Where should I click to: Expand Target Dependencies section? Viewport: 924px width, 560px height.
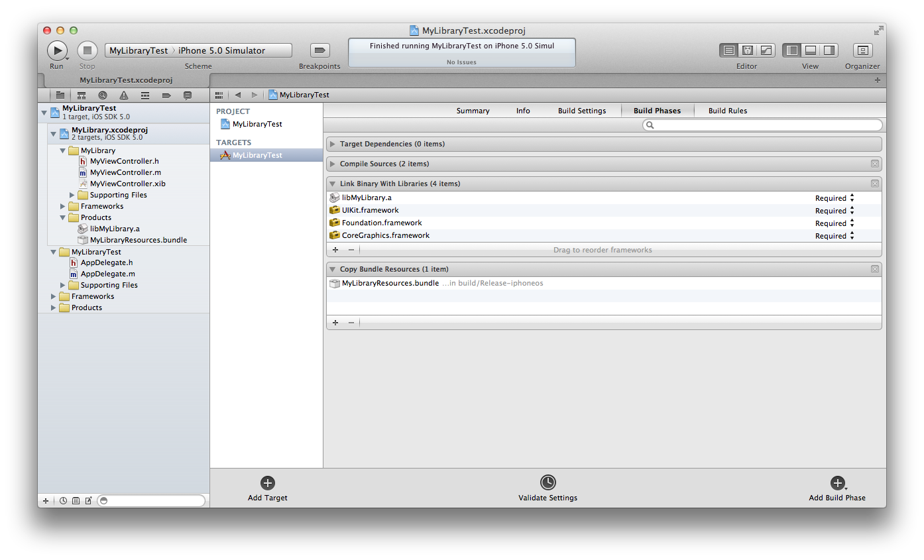click(x=333, y=144)
